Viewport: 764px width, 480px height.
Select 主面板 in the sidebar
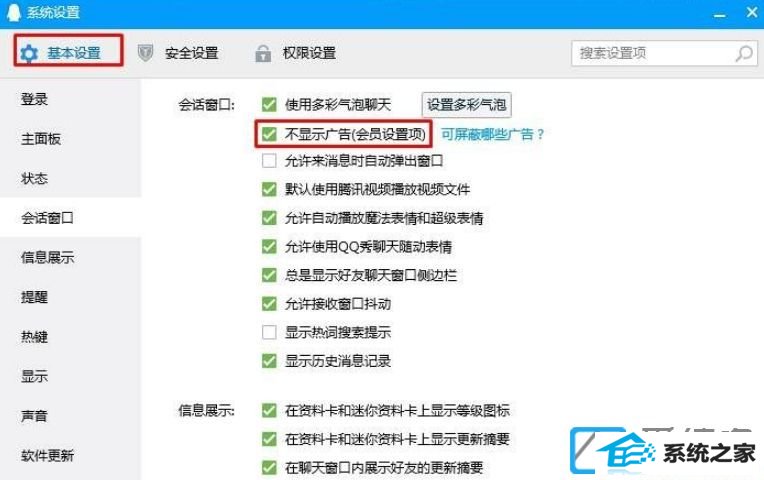[x=41, y=139]
